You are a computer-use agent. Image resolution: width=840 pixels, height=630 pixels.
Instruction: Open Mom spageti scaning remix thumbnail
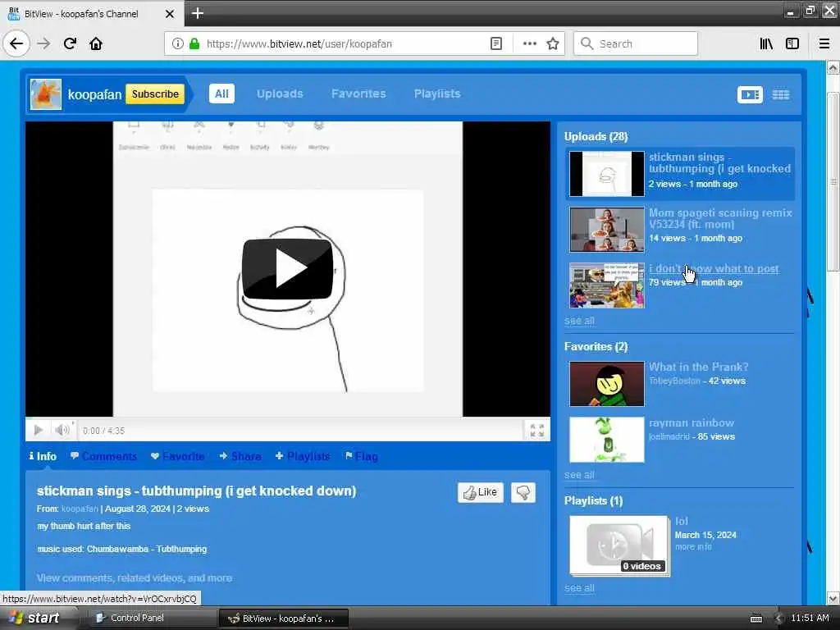coord(606,230)
